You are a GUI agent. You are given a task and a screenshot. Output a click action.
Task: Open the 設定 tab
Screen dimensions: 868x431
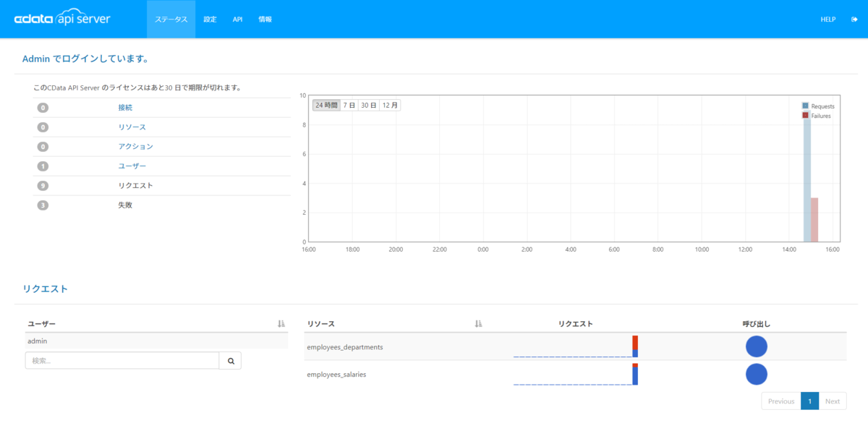click(210, 20)
